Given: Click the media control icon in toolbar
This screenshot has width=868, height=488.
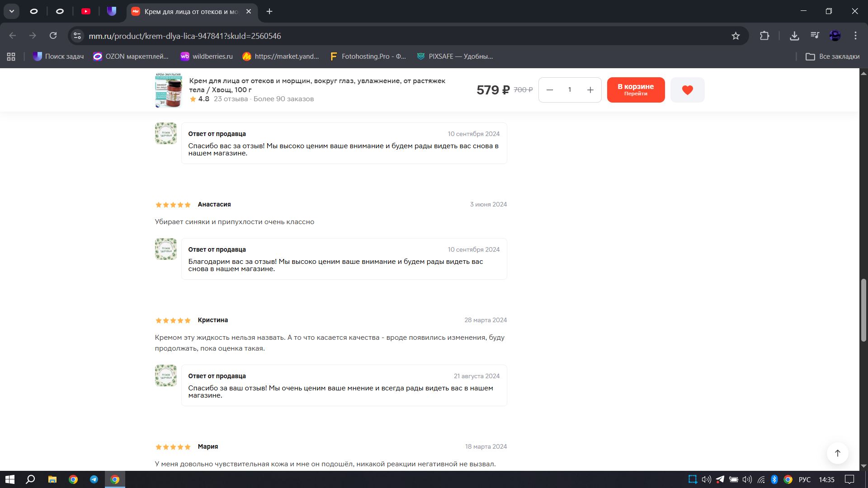Looking at the screenshot, I should 815,36.
